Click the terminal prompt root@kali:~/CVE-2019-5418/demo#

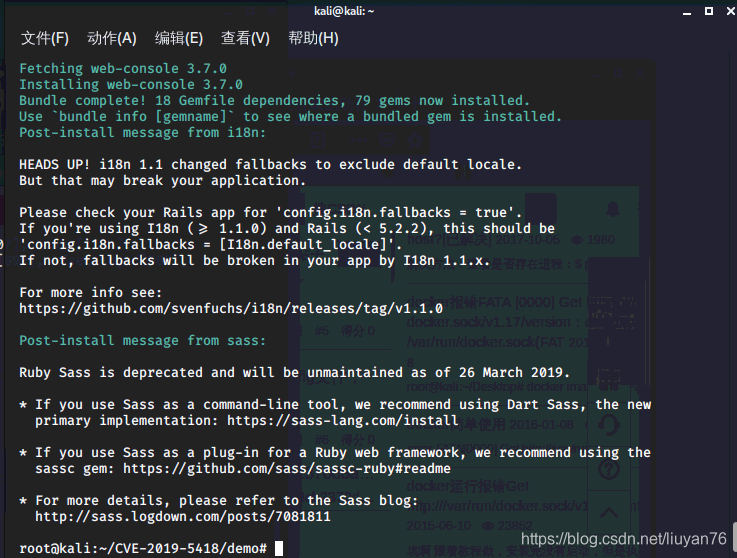point(143,548)
